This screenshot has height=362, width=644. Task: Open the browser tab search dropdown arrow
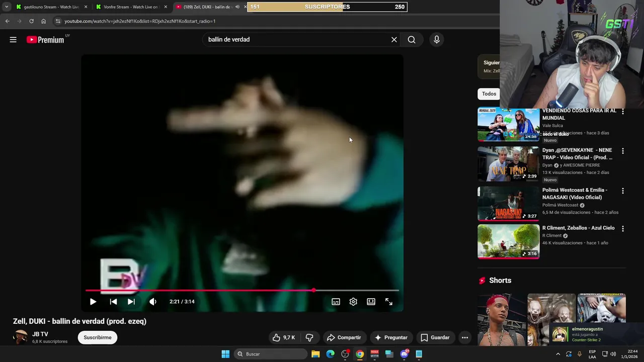[7, 7]
